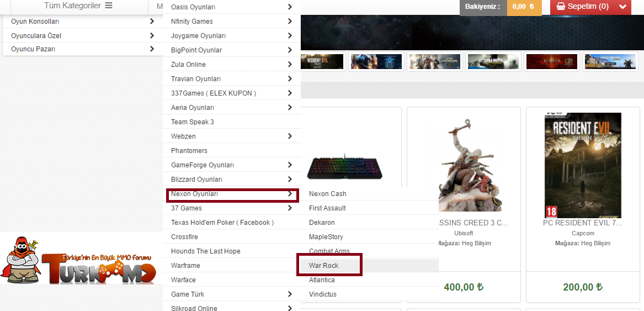
Task: Open the Diablo banner thumbnail
Action: tap(552, 62)
